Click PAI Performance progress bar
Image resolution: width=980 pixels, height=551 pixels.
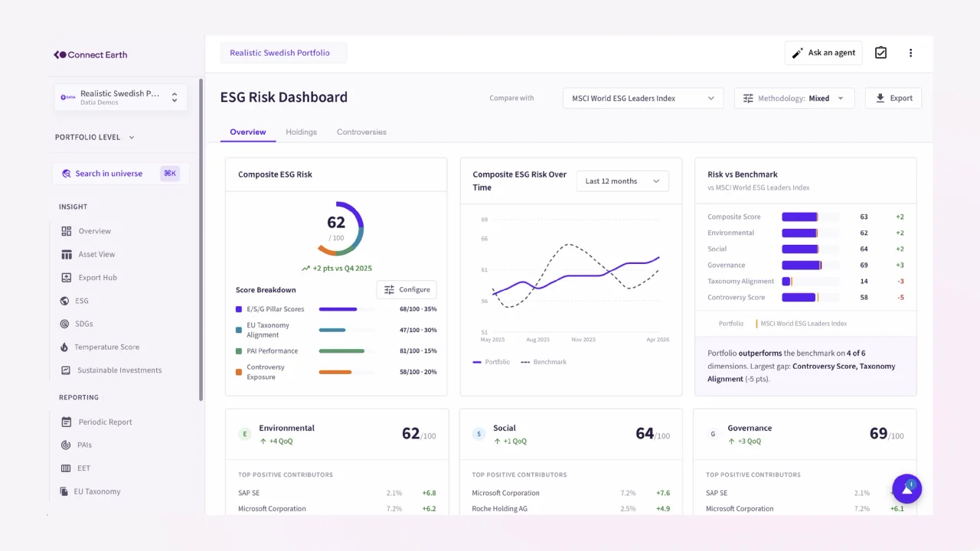point(347,351)
